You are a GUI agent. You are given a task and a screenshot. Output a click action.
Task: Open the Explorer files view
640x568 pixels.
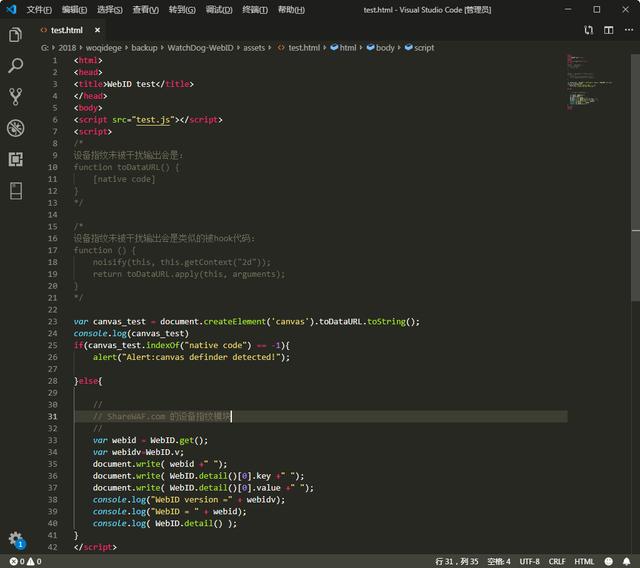coord(16,35)
